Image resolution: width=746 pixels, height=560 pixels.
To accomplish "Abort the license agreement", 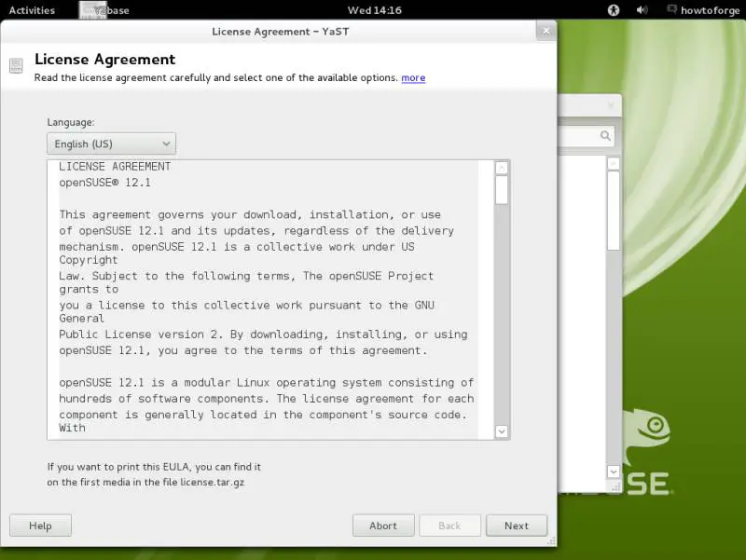I will tap(383, 526).
